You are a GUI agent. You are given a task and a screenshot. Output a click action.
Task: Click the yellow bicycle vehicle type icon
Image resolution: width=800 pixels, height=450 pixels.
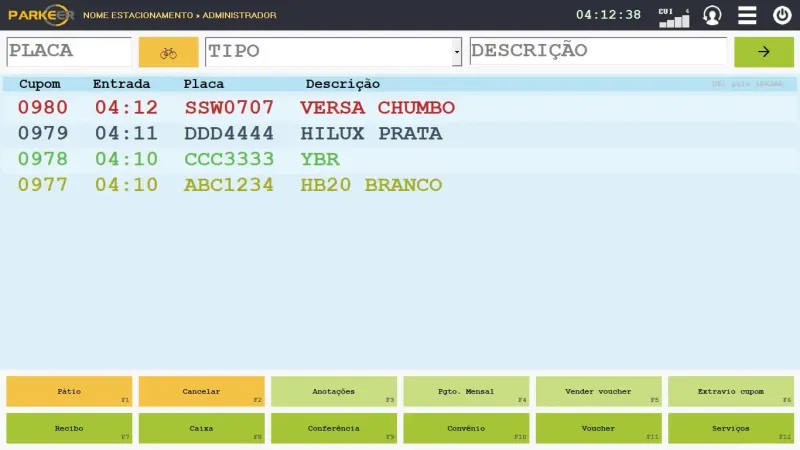point(168,52)
